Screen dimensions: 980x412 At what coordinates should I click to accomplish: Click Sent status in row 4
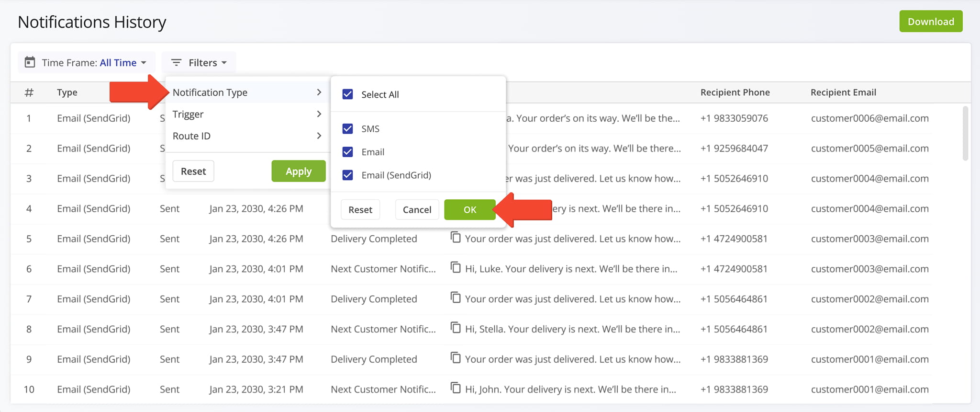pyautogui.click(x=169, y=209)
